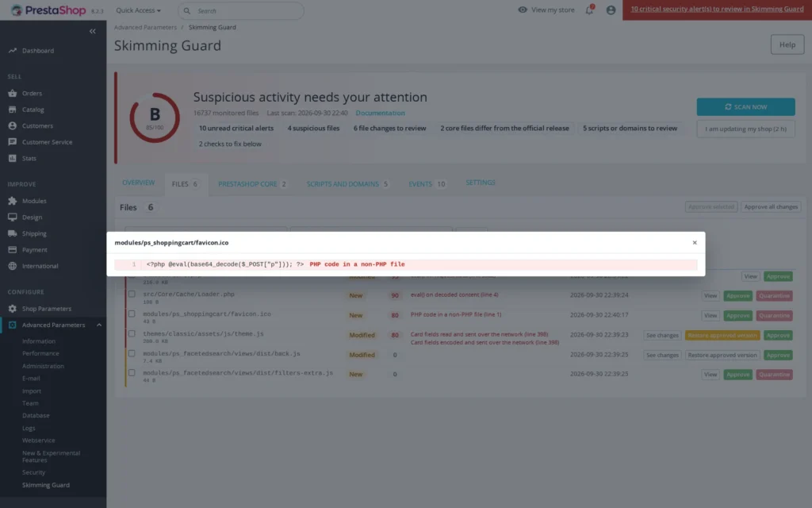Click the Stats bar-chart icon

coord(13,158)
